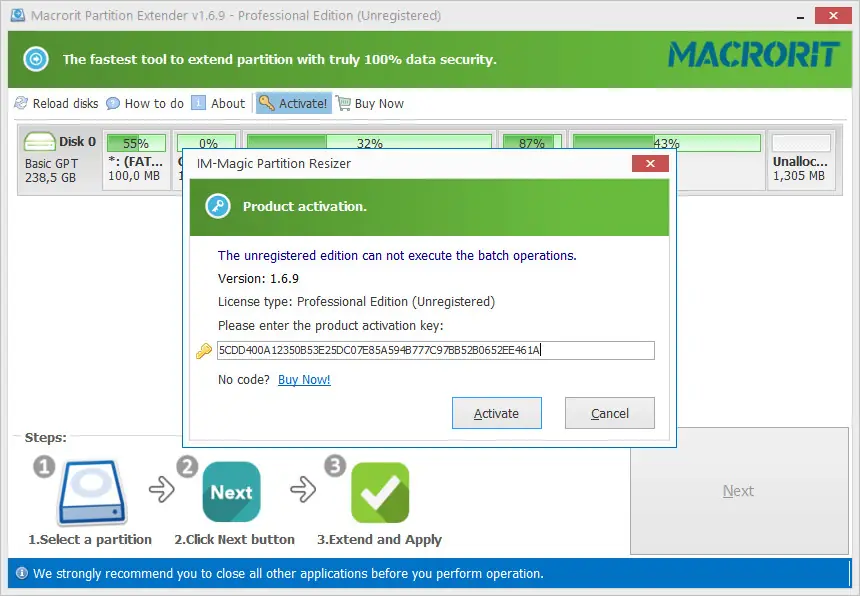Cancel the product activation dialog

click(610, 412)
